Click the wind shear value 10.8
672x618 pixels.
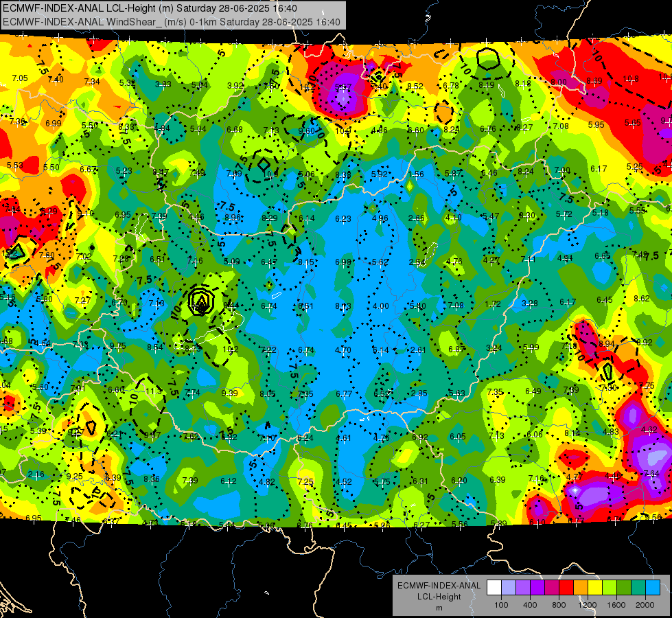pyautogui.click(x=631, y=78)
